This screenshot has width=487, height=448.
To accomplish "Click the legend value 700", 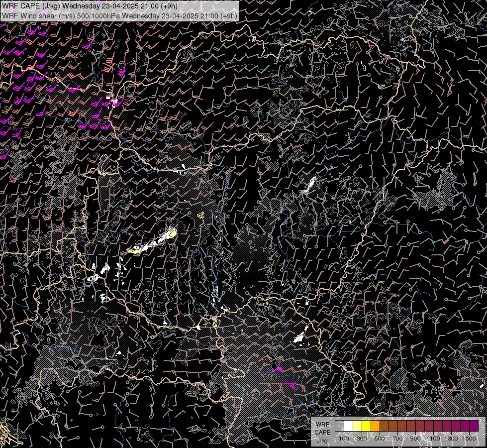I will point(397,439).
